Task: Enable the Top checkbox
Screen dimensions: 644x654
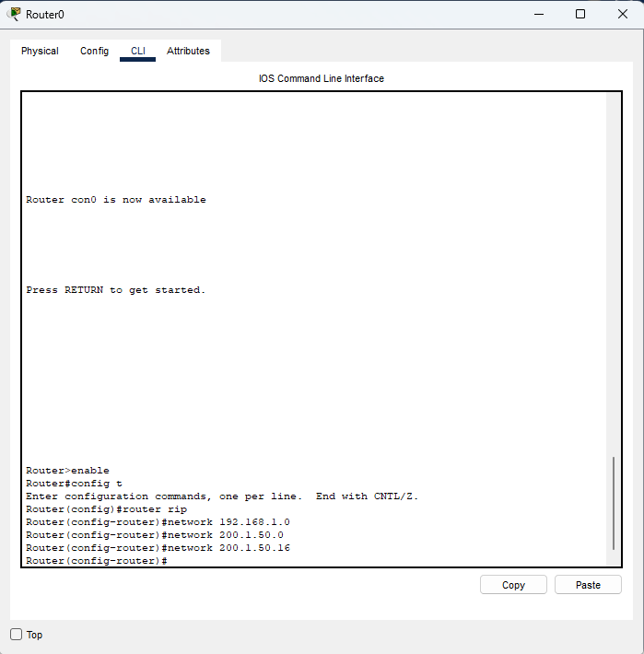Action: click(x=17, y=635)
